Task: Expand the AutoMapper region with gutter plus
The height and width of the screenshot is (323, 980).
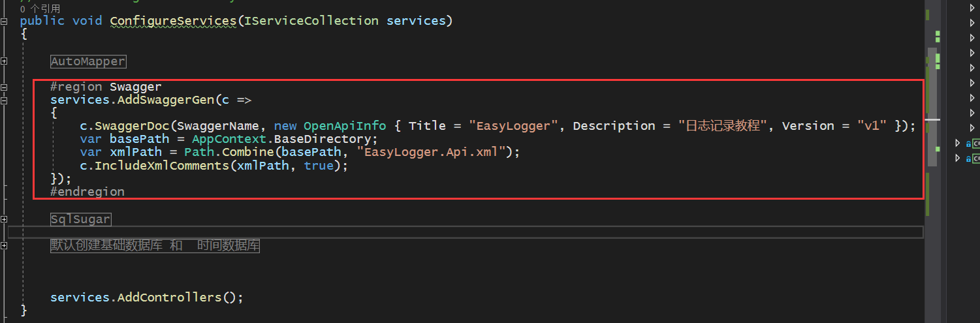Action: [x=5, y=61]
